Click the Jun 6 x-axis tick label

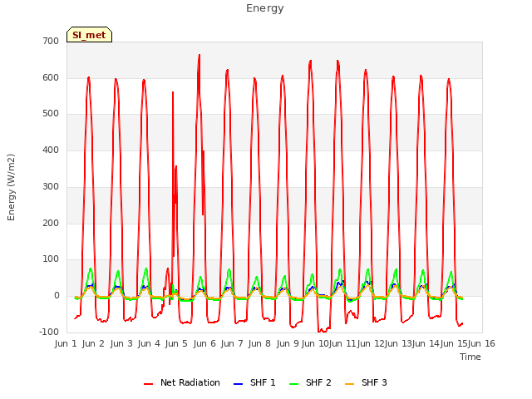pos(204,343)
